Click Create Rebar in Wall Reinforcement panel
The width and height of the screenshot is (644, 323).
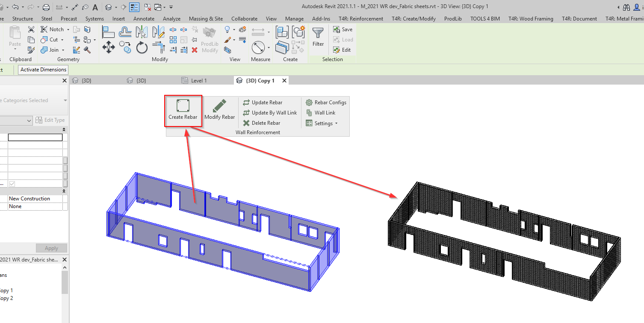coord(183,111)
